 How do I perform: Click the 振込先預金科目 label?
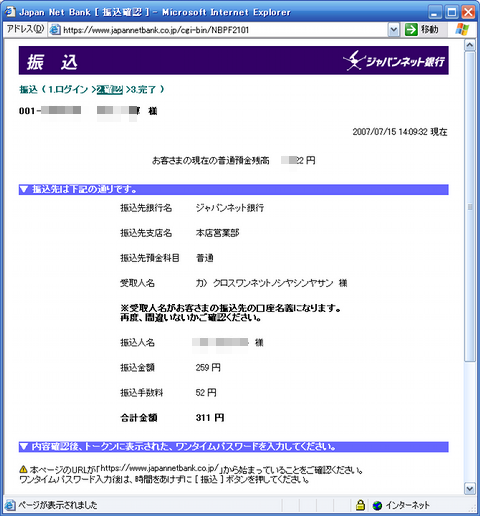150,258
